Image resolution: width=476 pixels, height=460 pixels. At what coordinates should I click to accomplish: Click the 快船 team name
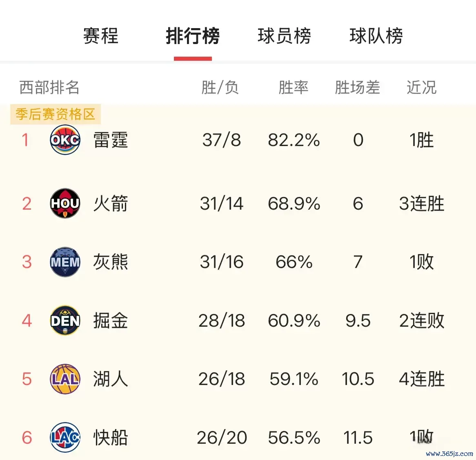click(x=111, y=438)
